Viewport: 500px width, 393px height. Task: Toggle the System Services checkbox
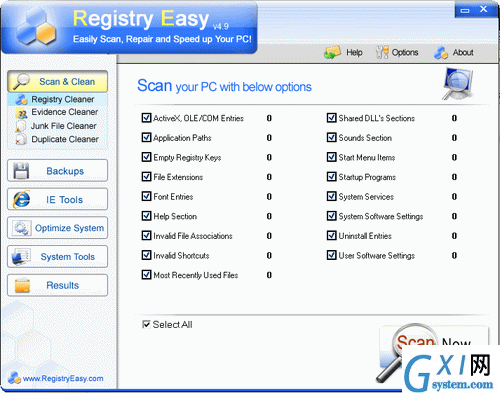pos(331,196)
